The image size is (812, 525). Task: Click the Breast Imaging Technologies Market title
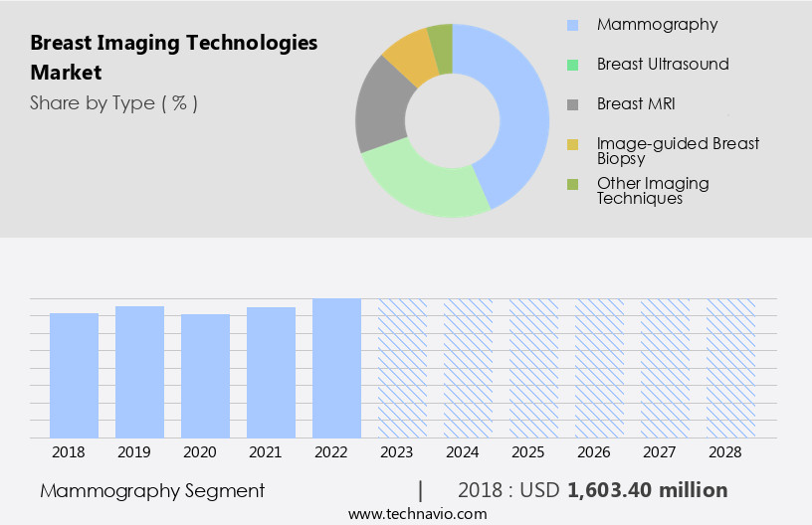pos(174,58)
